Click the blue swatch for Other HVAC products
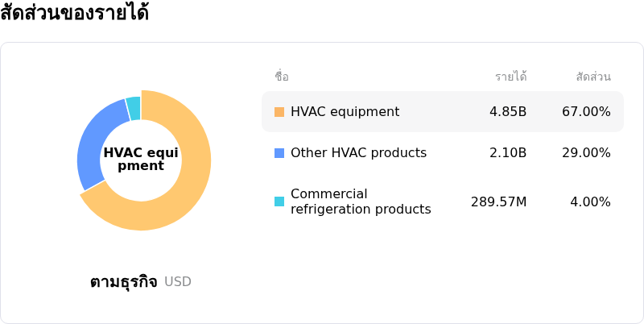This screenshot has height=324, width=644. point(279,153)
